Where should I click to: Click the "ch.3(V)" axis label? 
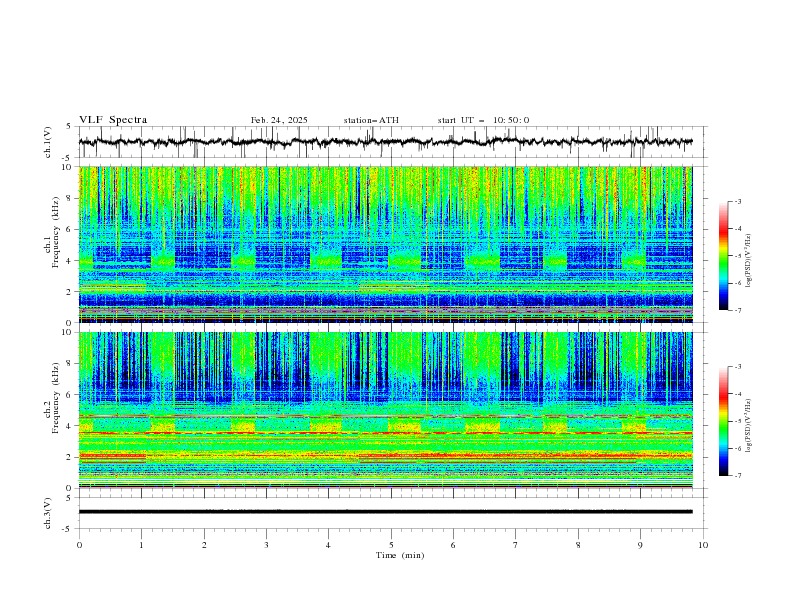48,513
